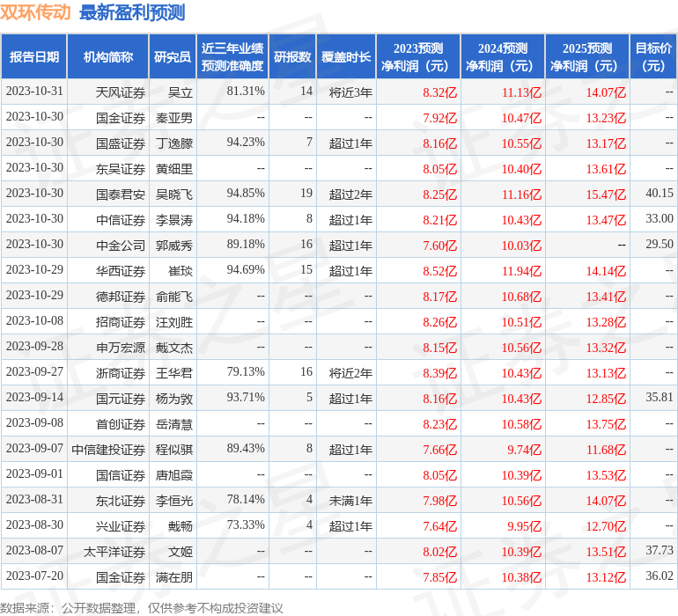Click the 目标价 column header
This screenshot has width=678, height=616.
click(653, 57)
